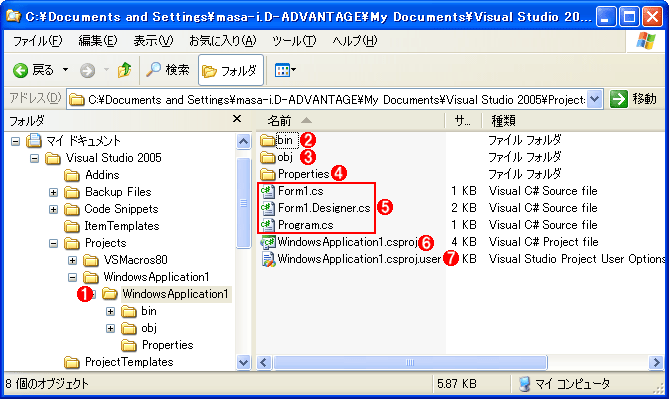Click the Windows flag logo
The image size is (669, 399).
[646, 41]
